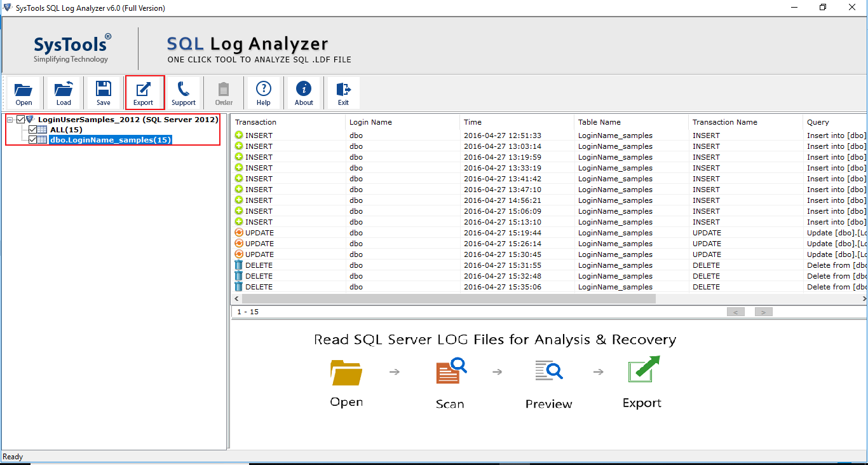The width and height of the screenshot is (868, 465).
Task: Click the DELETE transaction text in the 15:35:06 row
Action: click(259, 287)
